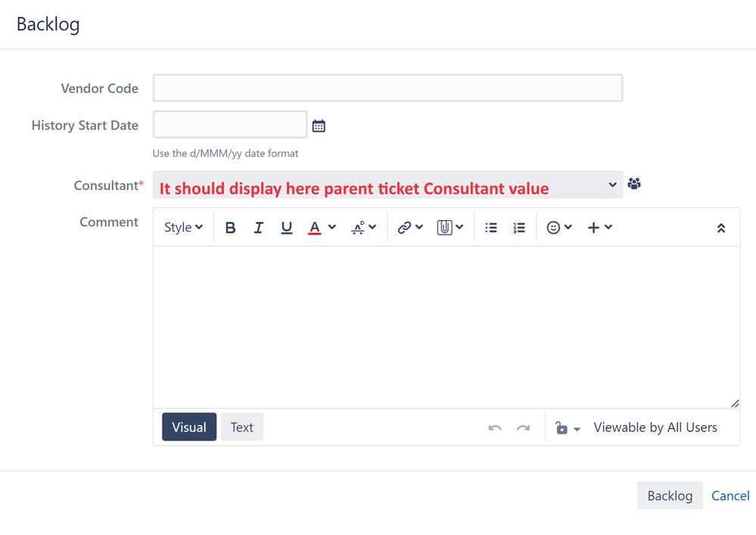The width and height of the screenshot is (756, 535).
Task: Toggle bold formatting in comment toolbar
Action: 230,227
